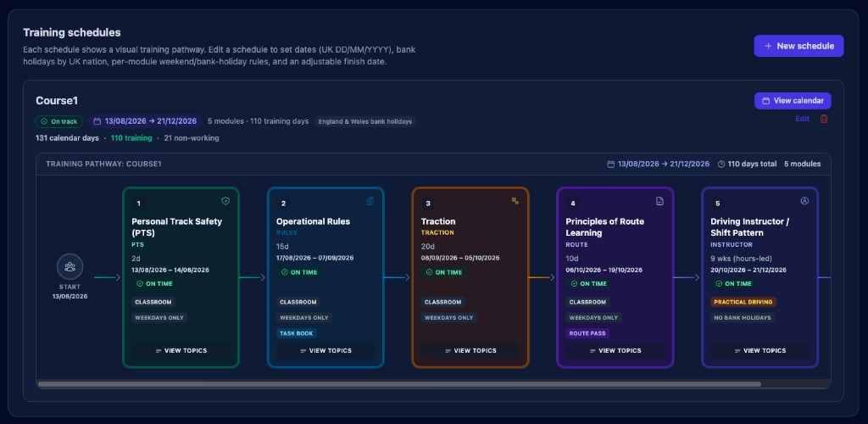Click the Course1 schedule title
The height and width of the screenshot is (424, 868).
click(x=57, y=101)
